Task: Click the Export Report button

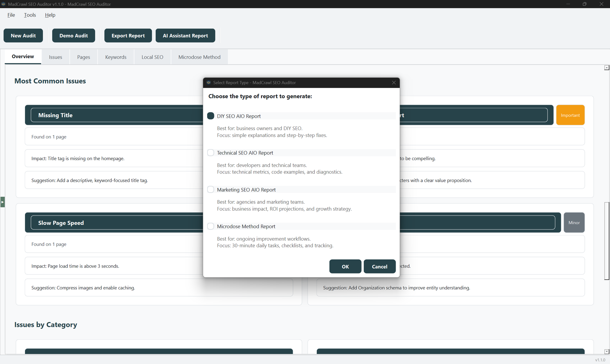Action: pyautogui.click(x=128, y=35)
